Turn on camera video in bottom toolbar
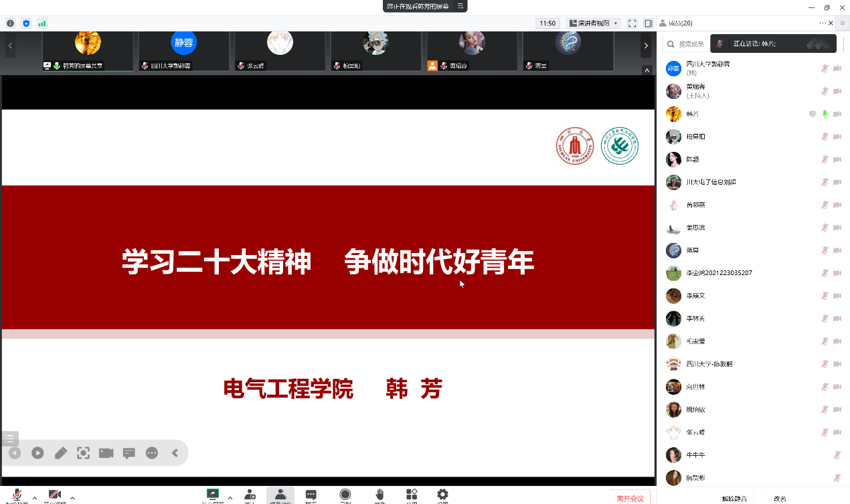850x504 pixels. (x=55, y=496)
